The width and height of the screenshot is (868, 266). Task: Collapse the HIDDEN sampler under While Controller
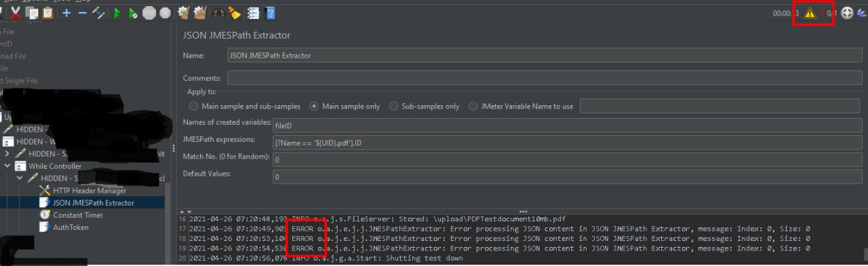(20, 178)
